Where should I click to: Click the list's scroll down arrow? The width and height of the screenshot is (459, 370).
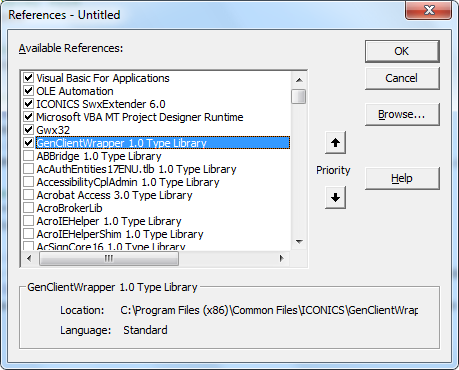[299, 241]
